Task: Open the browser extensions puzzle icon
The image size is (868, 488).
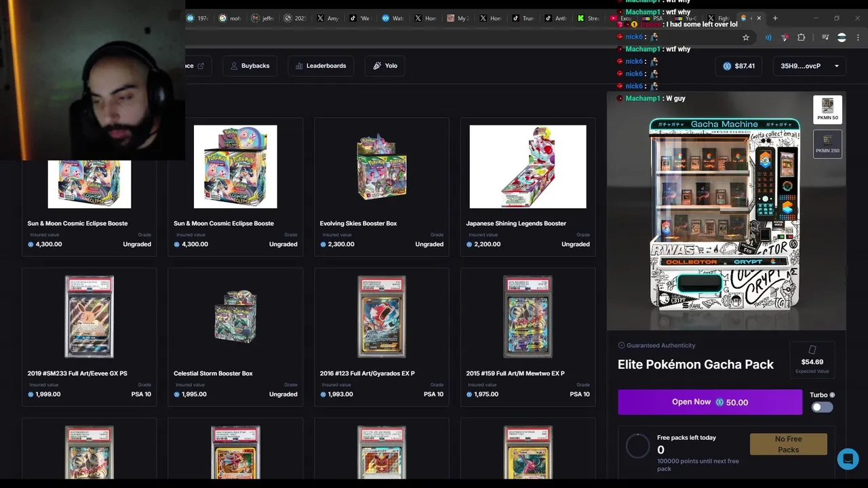Action: pyautogui.click(x=802, y=38)
